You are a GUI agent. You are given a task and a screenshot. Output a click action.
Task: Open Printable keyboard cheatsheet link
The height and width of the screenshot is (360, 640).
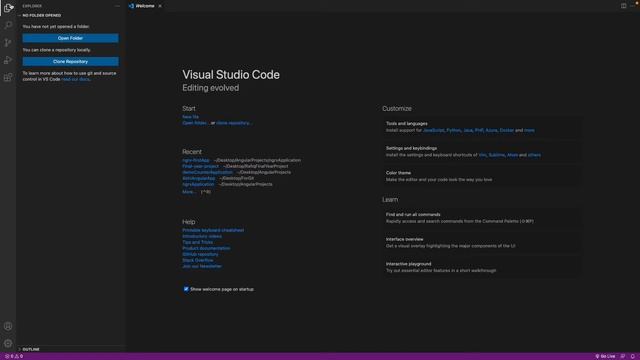213,230
